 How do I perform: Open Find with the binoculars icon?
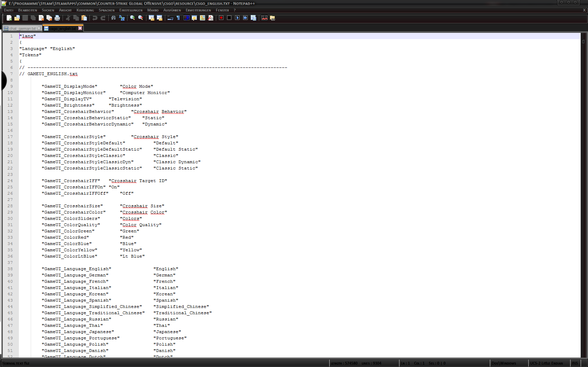[113, 18]
